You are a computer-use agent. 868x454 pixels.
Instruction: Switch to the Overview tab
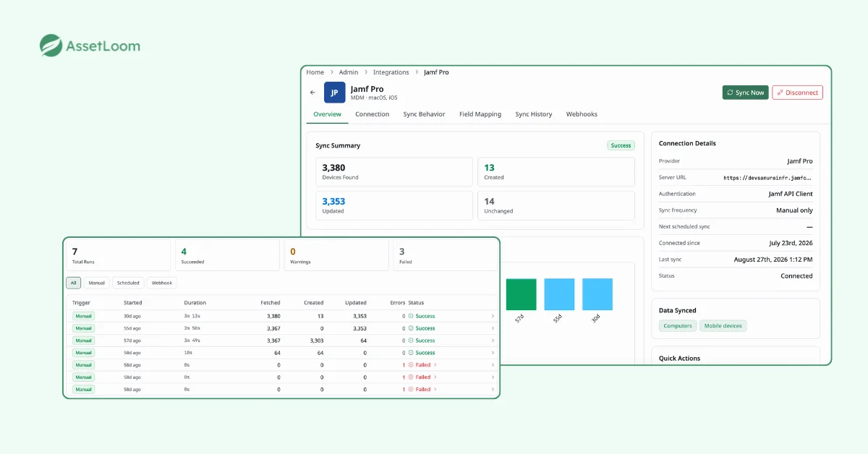pyautogui.click(x=327, y=114)
